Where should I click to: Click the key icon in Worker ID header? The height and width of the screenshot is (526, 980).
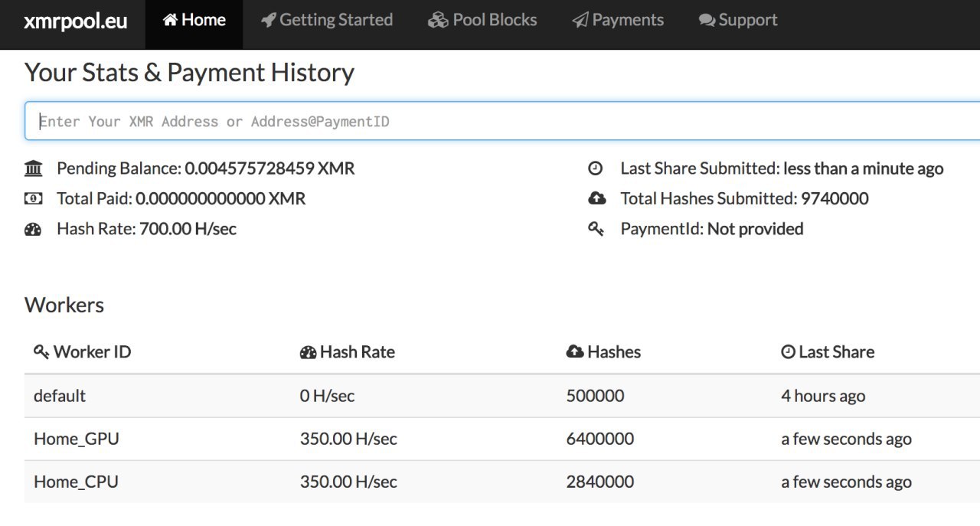pos(41,352)
